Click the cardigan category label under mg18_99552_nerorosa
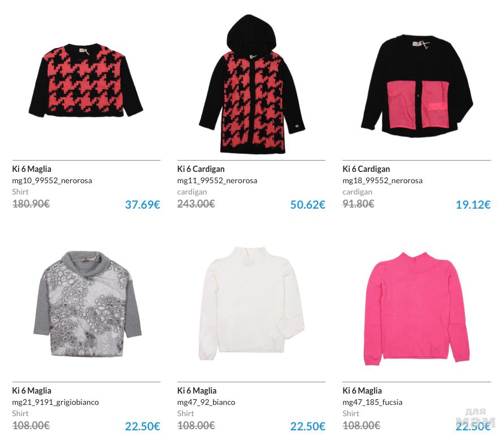The width and height of the screenshot is (504, 436). 357,192
